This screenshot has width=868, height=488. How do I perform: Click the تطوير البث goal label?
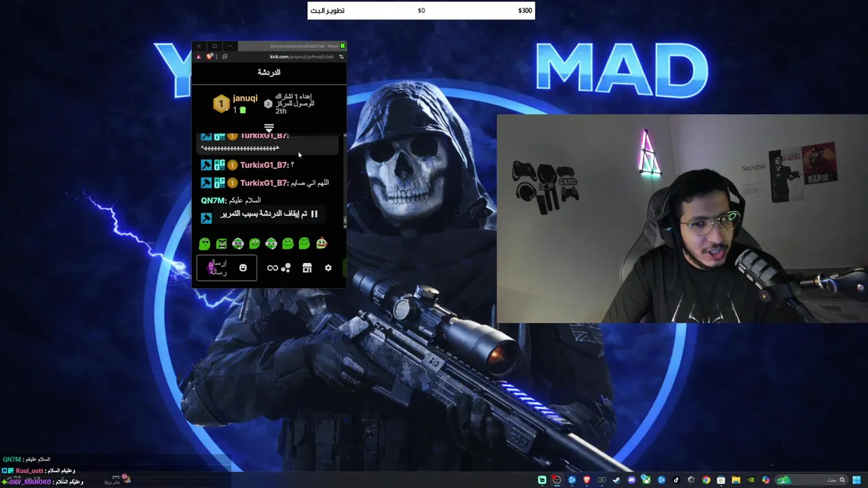point(328,10)
